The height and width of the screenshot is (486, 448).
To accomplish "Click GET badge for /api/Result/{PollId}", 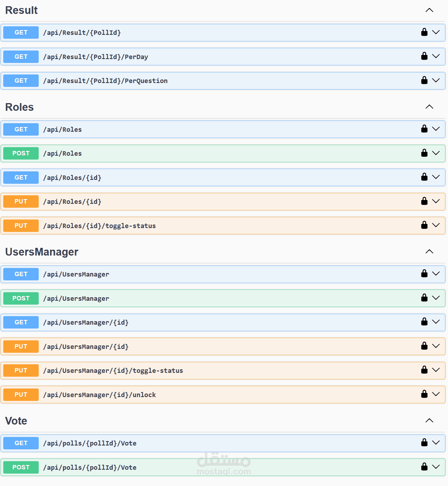I will (x=21, y=32).
